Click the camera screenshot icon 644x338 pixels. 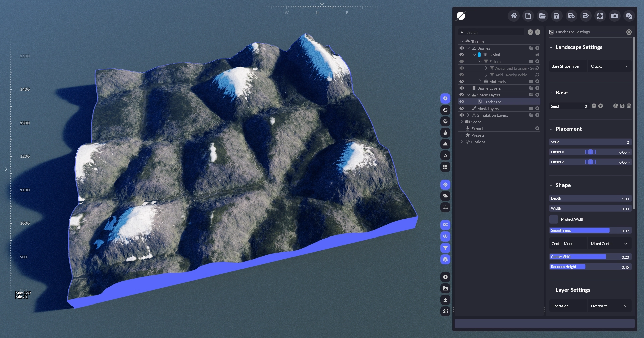(614, 16)
